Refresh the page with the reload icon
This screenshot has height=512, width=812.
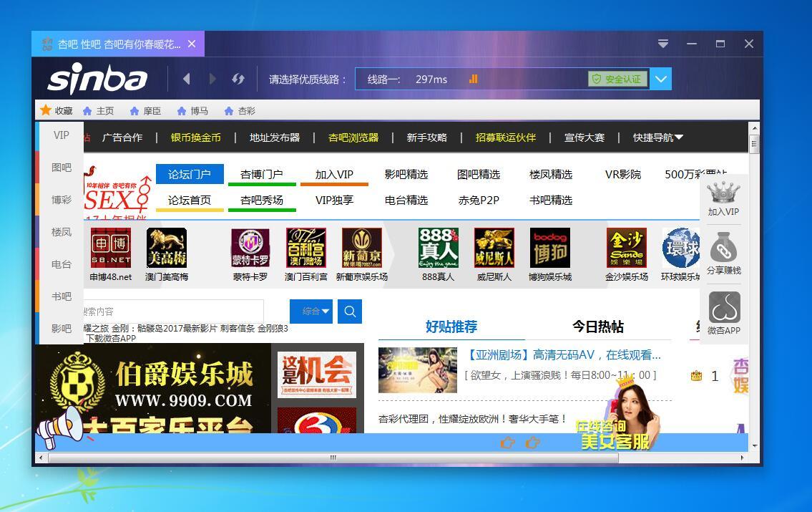pyautogui.click(x=238, y=79)
